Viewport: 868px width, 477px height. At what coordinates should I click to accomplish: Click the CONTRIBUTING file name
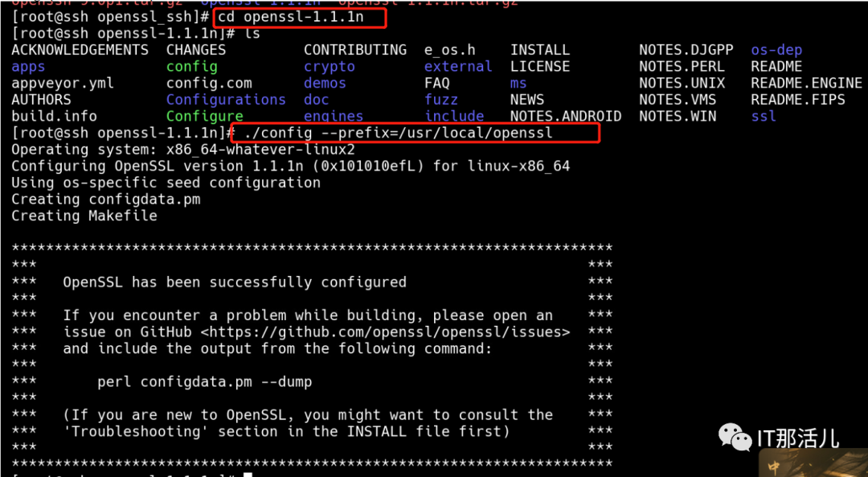[355, 50]
